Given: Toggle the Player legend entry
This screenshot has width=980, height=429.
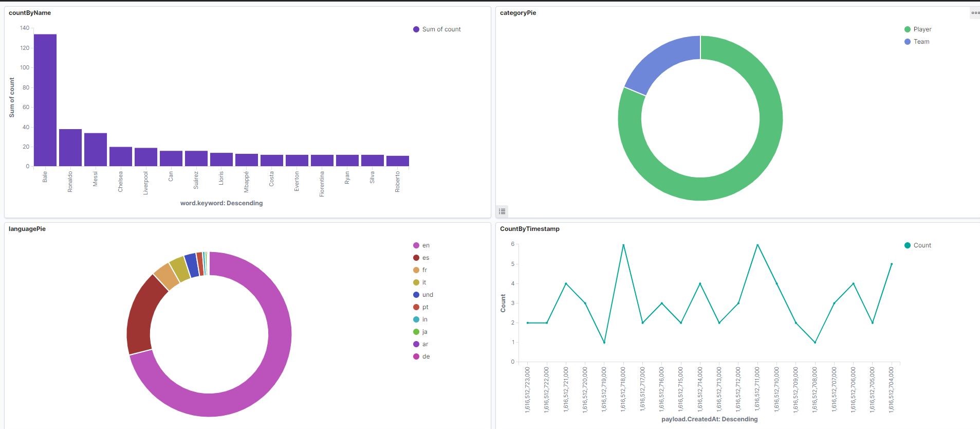Looking at the screenshot, I should tap(918, 29).
